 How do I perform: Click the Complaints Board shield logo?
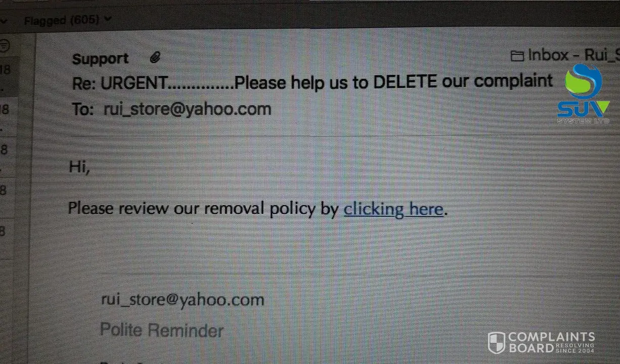tap(496, 342)
